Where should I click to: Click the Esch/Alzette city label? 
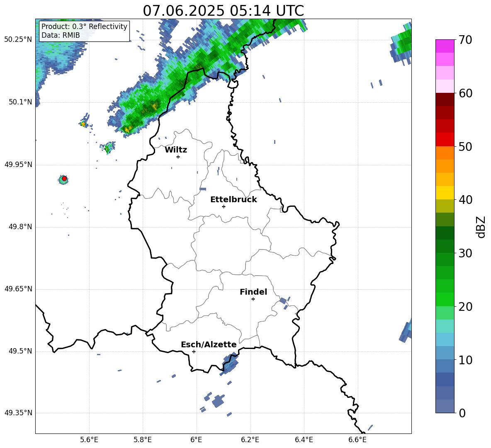[209, 344]
